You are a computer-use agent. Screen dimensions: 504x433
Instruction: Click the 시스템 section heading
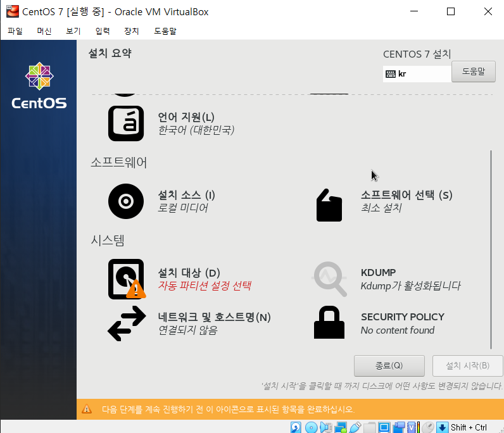click(x=108, y=240)
